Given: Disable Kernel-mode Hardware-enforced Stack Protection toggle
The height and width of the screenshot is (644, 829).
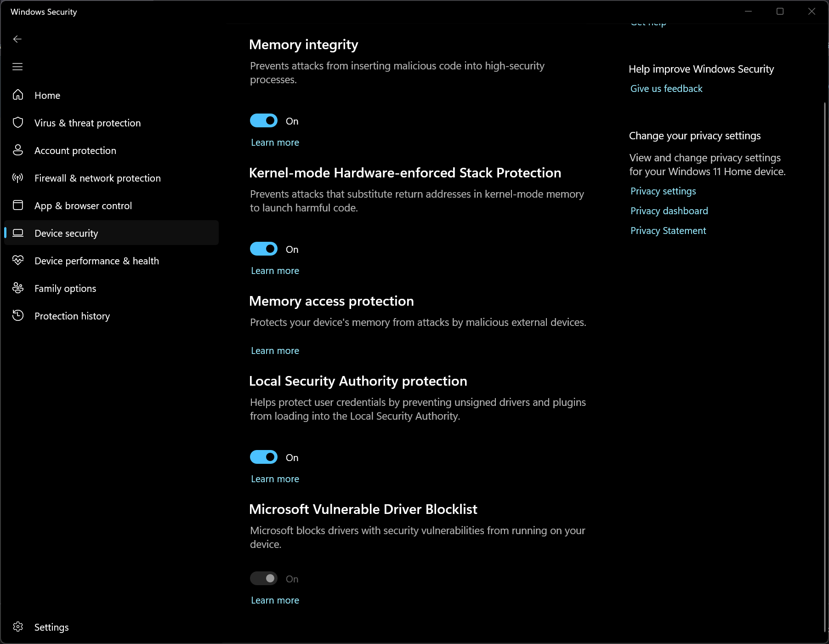Looking at the screenshot, I should (264, 249).
